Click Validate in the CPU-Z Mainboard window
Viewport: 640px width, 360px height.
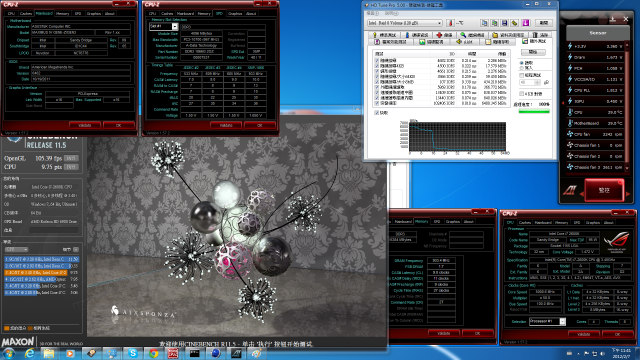[84, 125]
